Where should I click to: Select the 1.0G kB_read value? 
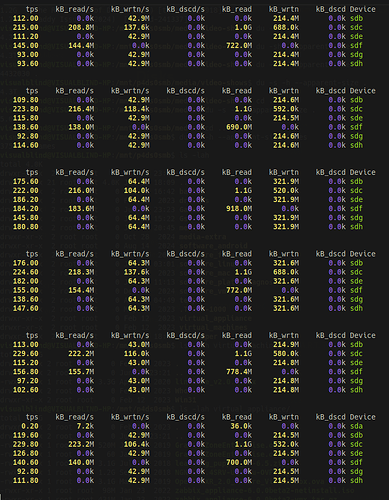coord(243,28)
